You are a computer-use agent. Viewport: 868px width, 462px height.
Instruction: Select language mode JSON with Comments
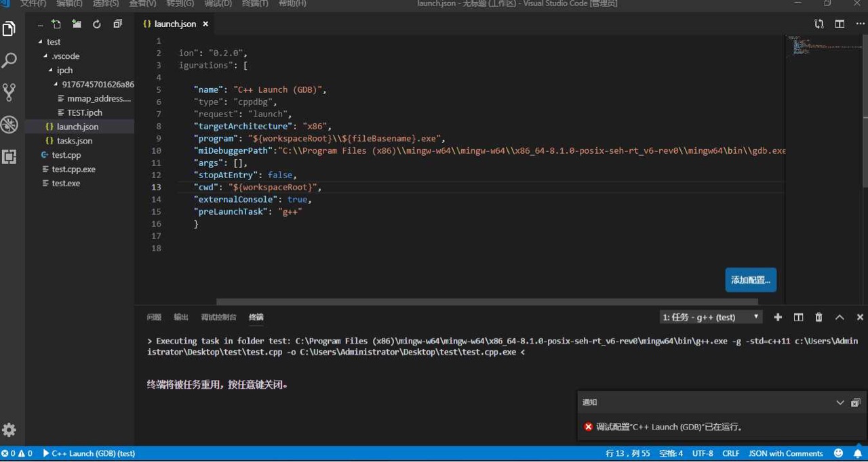tap(786, 453)
